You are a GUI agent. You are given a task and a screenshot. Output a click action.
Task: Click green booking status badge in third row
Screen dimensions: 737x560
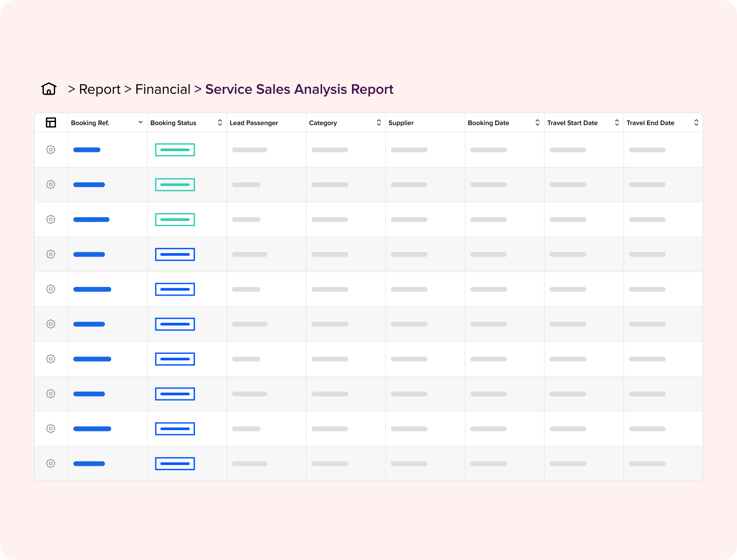pyautogui.click(x=175, y=220)
